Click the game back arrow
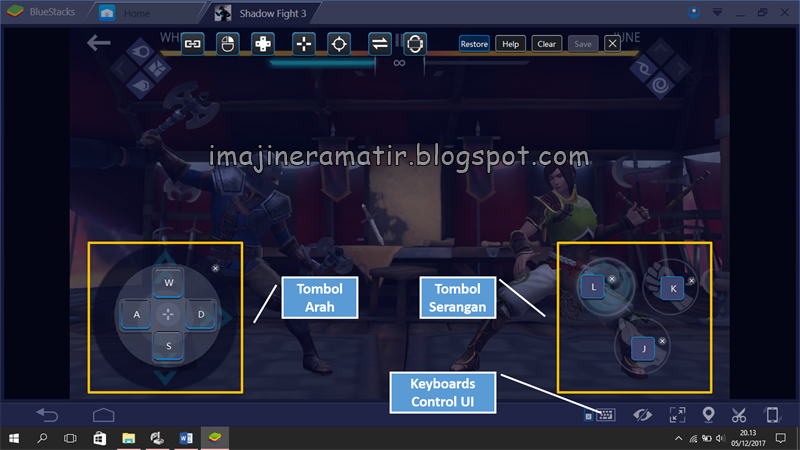The width and height of the screenshot is (800, 450). point(98,43)
